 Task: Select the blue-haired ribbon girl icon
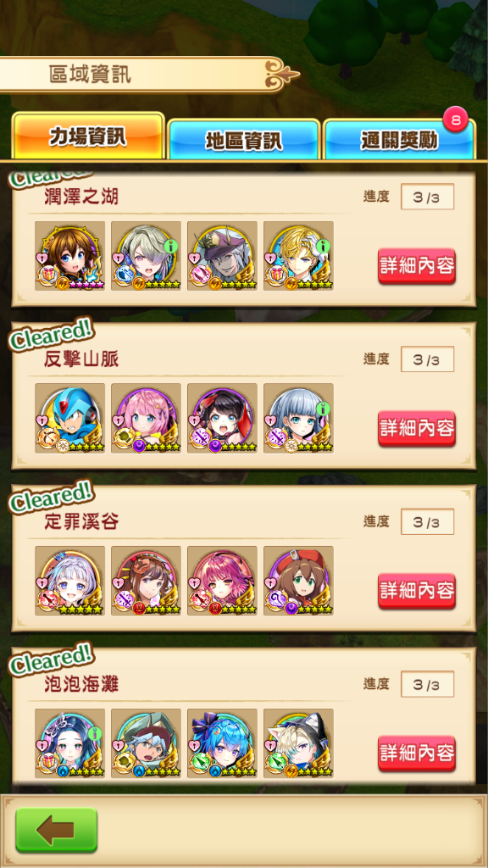pos(223,743)
